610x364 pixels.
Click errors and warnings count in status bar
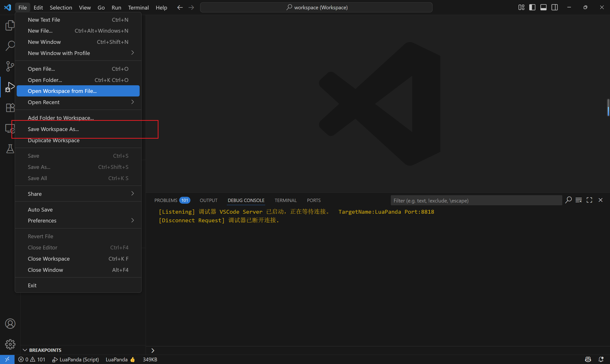[32, 359]
